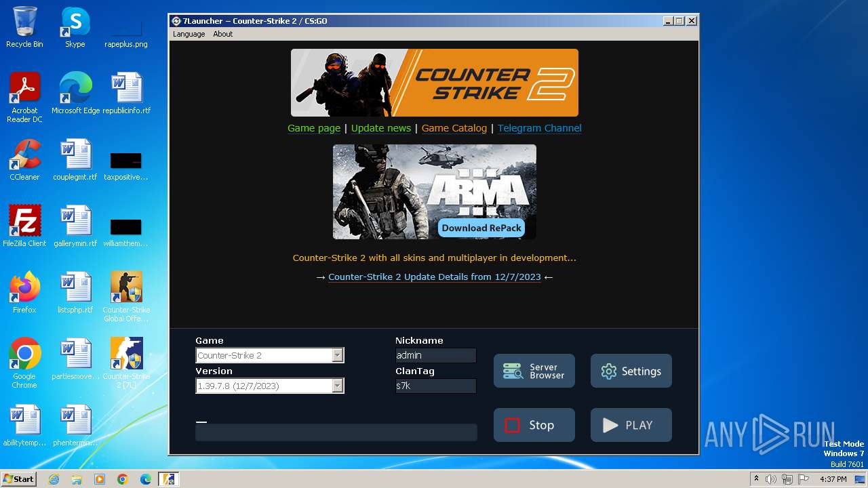Viewport: 868px width, 488px height.
Task: Select listsphp.rtf document icon
Action: [75, 292]
